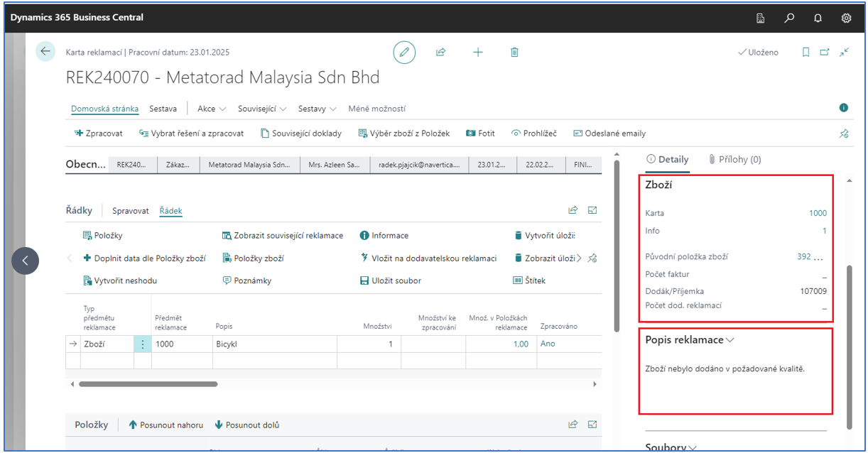Open the share icon in header

tap(441, 52)
